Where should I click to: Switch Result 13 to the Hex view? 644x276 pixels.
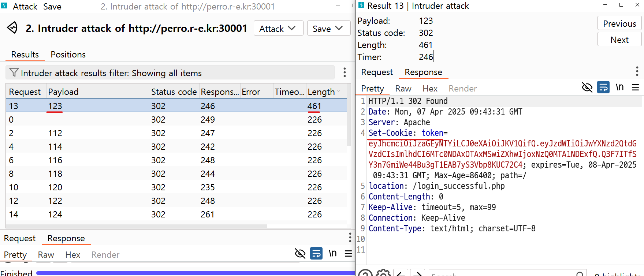[x=430, y=89]
